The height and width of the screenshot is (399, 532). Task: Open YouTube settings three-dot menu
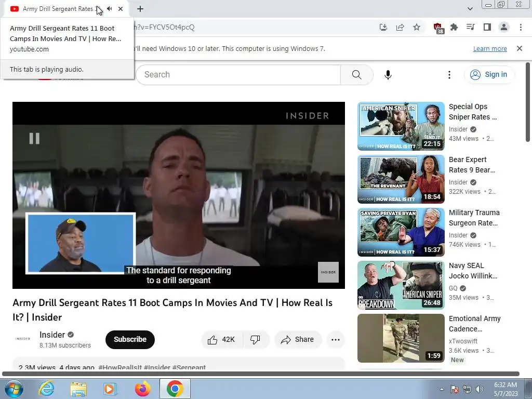pos(449,75)
